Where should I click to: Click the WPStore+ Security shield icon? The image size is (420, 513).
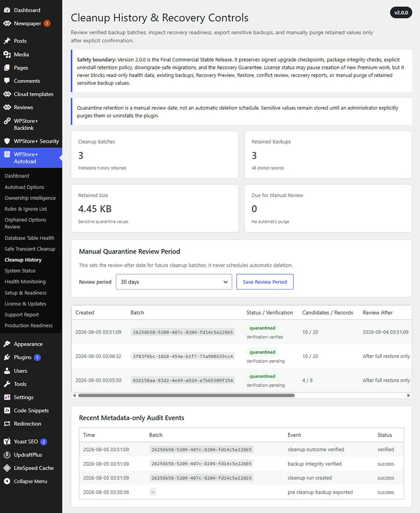pos(7,141)
